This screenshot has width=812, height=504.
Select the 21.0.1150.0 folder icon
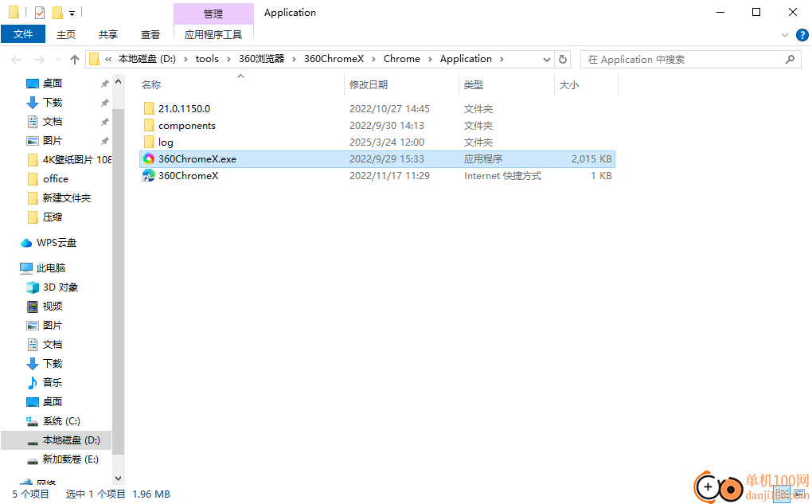(x=149, y=108)
